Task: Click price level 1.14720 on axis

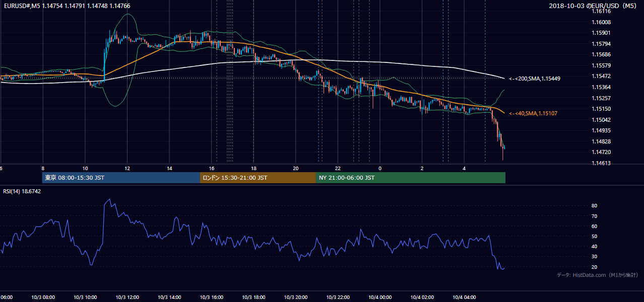Action: point(602,152)
